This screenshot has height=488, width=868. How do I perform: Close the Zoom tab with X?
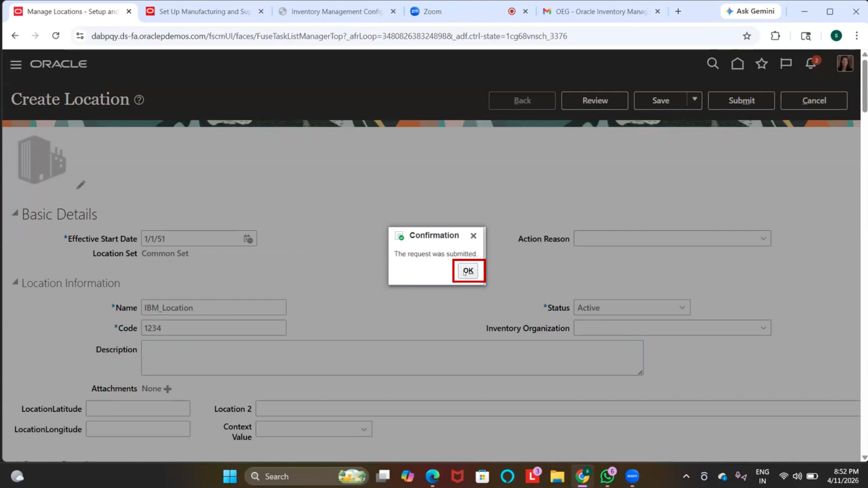[525, 11]
